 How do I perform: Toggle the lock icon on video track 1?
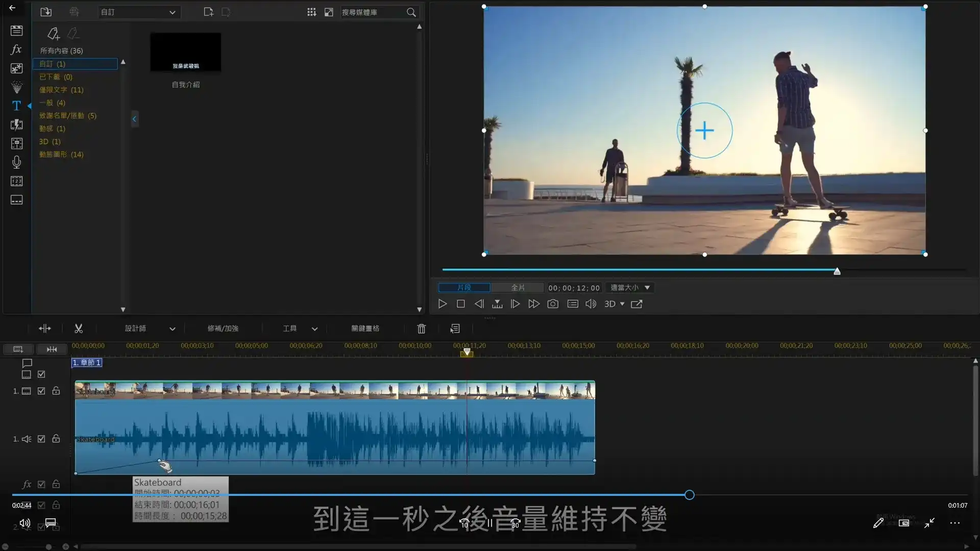click(56, 391)
